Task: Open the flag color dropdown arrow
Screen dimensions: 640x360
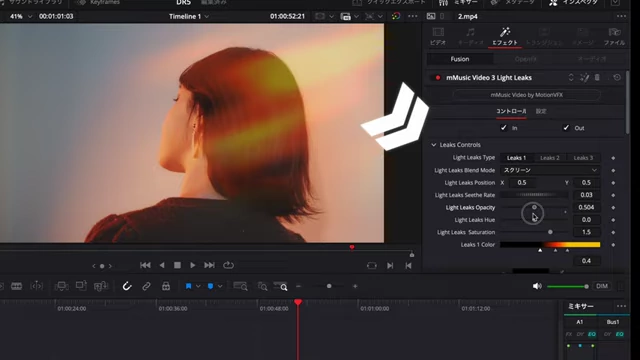Action: pyautogui.click(x=198, y=287)
